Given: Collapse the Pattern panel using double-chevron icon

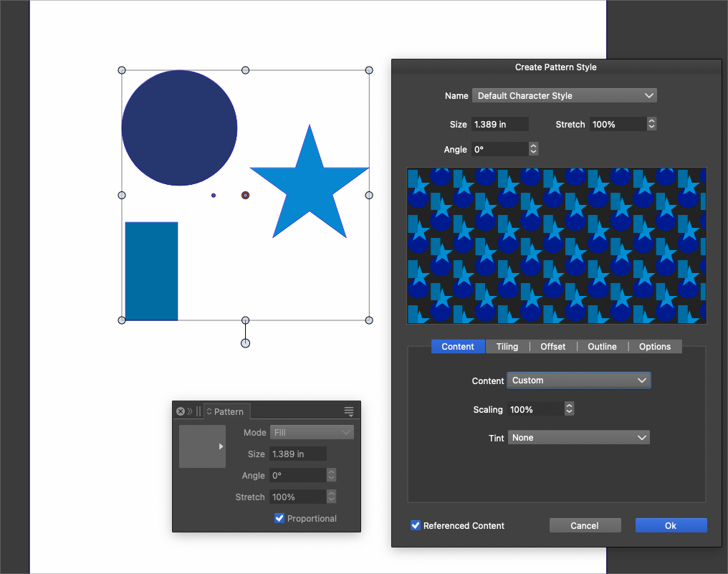Looking at the screenshot, I should [x=190, y=411].
